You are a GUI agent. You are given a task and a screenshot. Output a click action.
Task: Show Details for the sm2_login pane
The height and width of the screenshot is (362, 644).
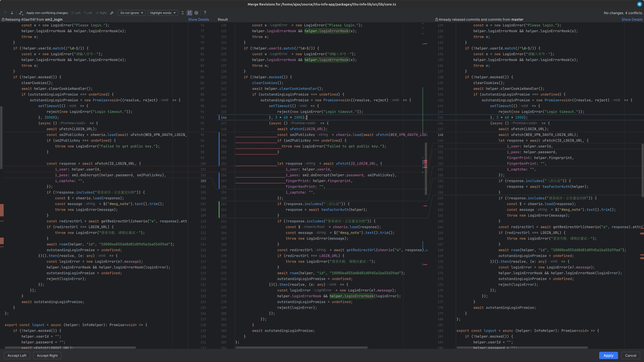[x=199, y=20]
